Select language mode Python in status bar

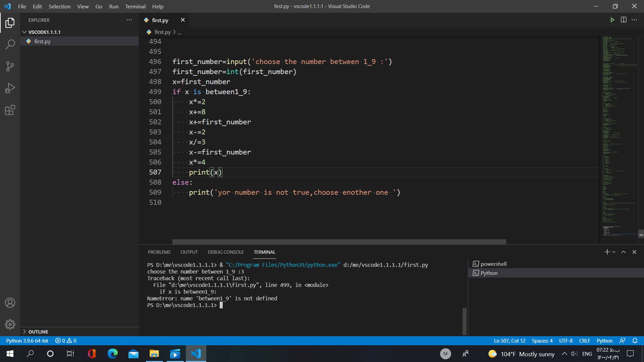click(604, 341)
